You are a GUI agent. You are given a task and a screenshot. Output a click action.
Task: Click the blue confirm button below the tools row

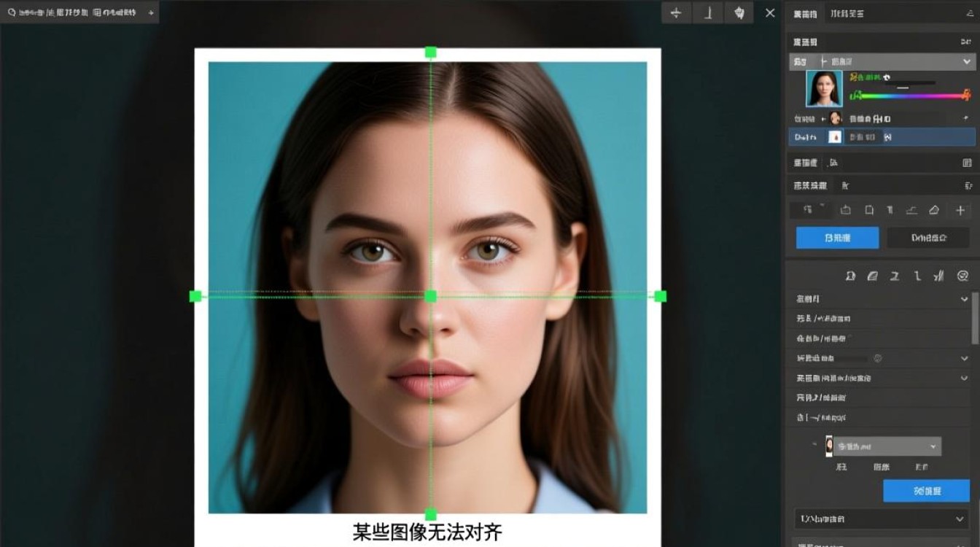pos(836,237)
